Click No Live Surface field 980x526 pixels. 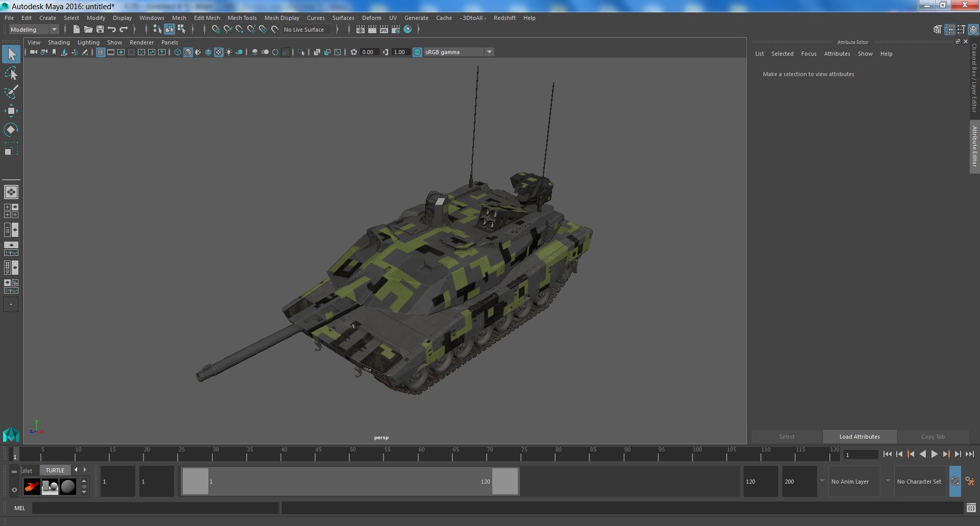(x=306, y=30)
